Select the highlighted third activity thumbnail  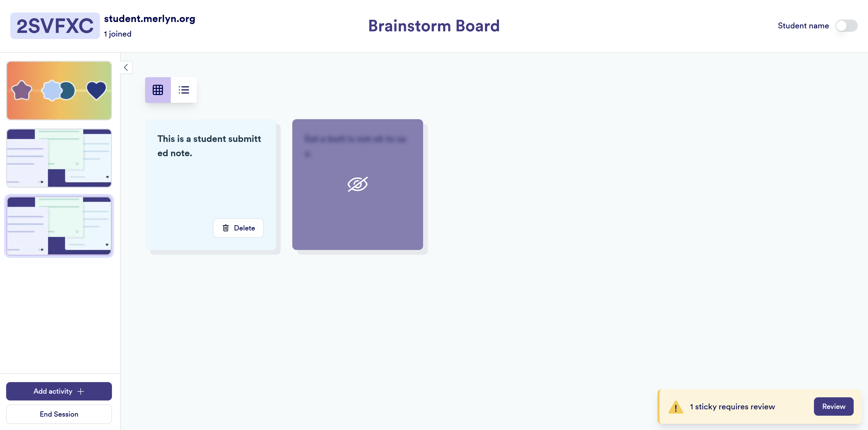(59, 226)
